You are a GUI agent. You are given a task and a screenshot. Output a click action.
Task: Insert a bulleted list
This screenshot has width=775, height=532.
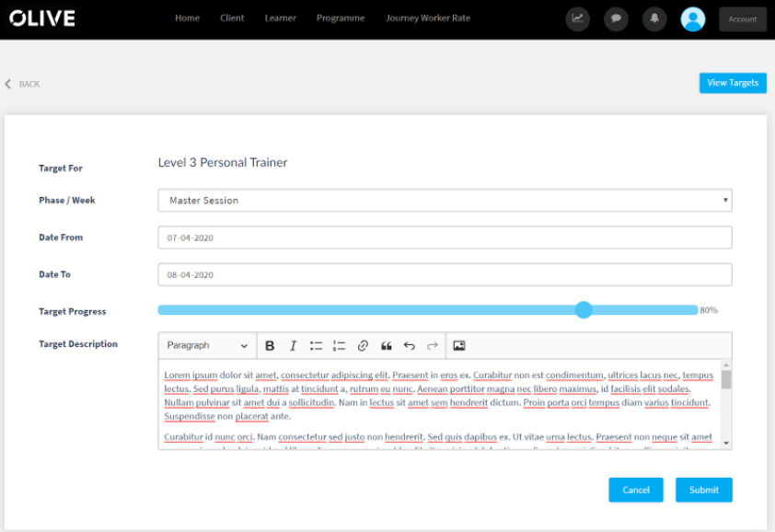(x=316, y=345)
